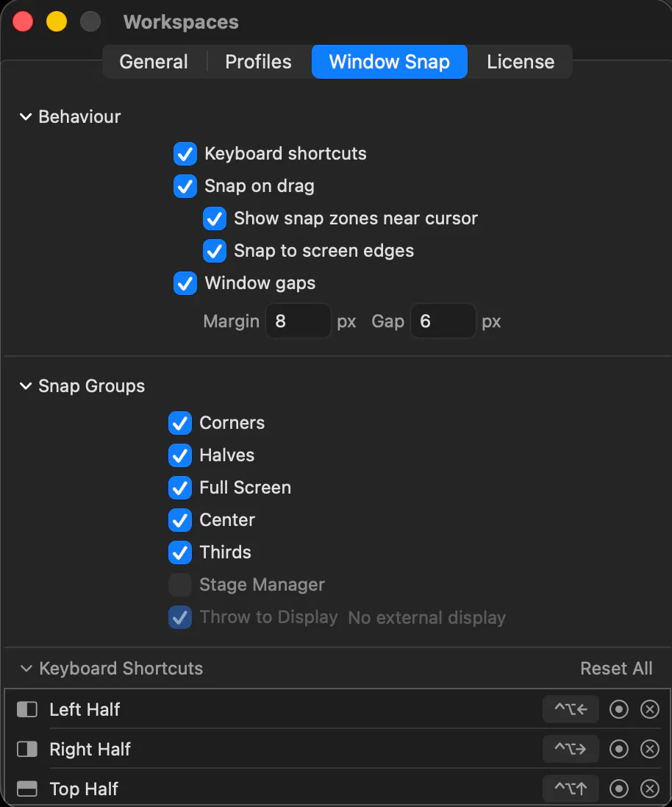The image size is (672, 807).
Task: Collapse the Keyboard Shortcuts section
Action: (x=26, y=669)
